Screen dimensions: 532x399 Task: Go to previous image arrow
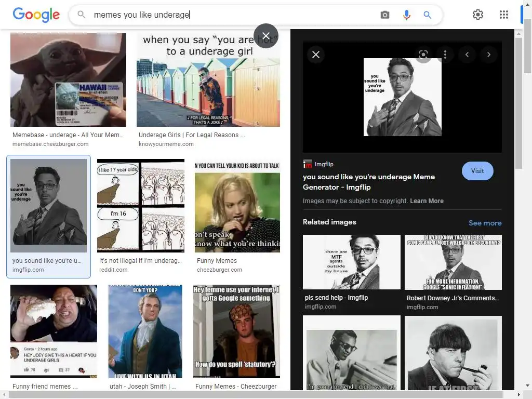pos(467,55)
